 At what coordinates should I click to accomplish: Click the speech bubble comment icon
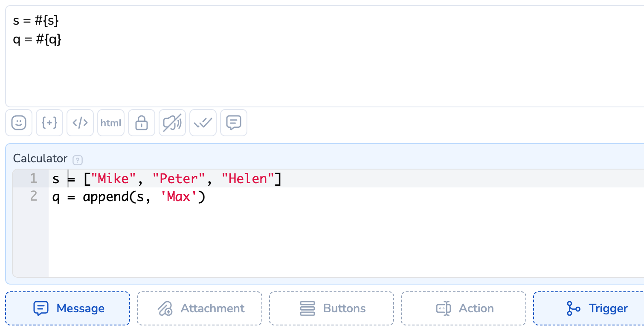(x=234, y=123)
